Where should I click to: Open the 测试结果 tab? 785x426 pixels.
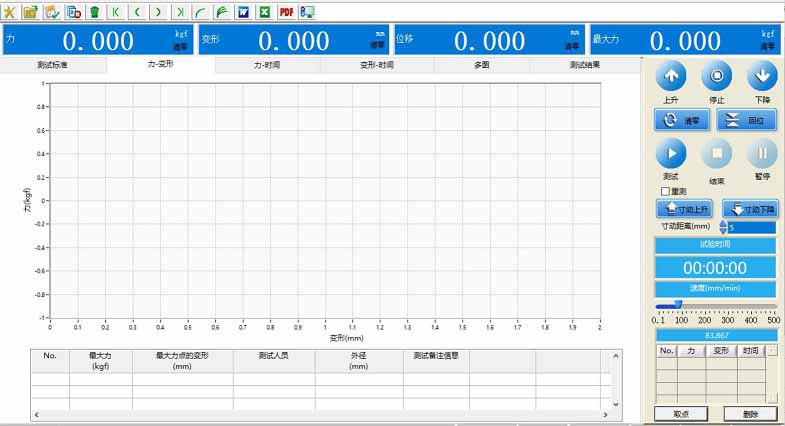click(x=584, y=65)
